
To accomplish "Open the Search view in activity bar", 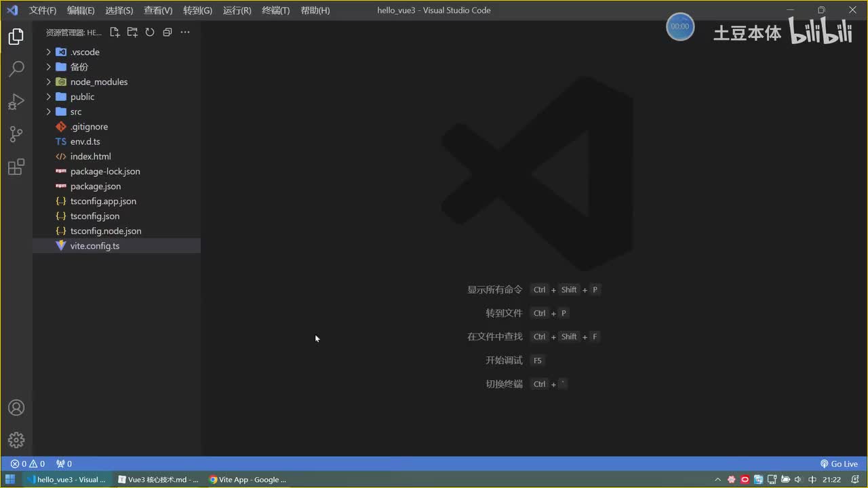I will pyautogui.click(x=16, y=68).
